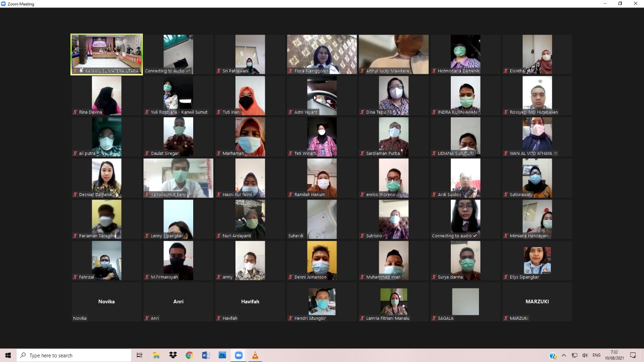The height and width of the screenshot is (362, 644).
Task: Open File Explorer from the taskbar
Action: pos(156,355)
